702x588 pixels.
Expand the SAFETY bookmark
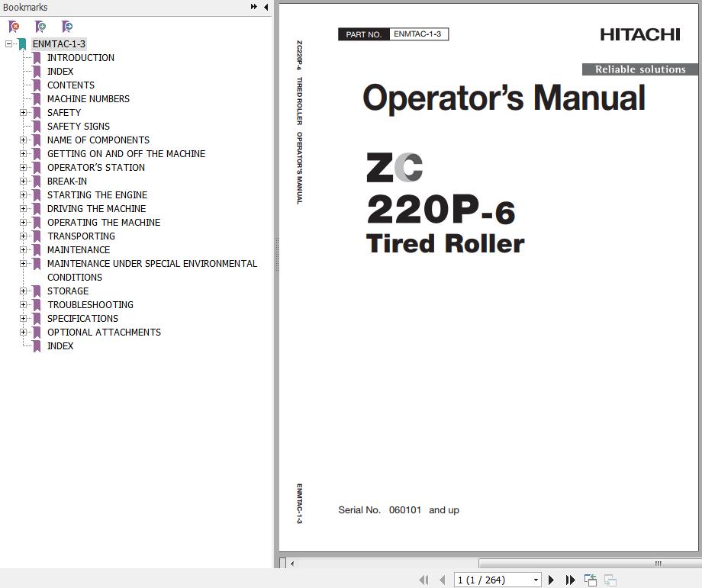[x=24, y=113]
